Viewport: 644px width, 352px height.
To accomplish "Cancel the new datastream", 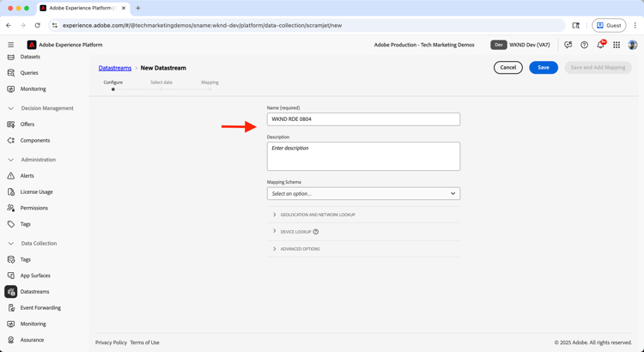I will coord(508,67).
